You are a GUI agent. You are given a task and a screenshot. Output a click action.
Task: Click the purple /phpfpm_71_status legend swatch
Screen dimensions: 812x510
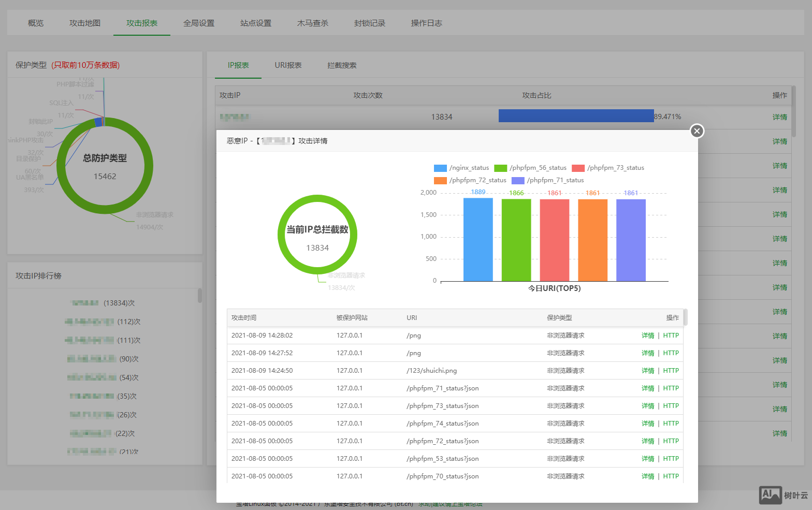(518, 180)
